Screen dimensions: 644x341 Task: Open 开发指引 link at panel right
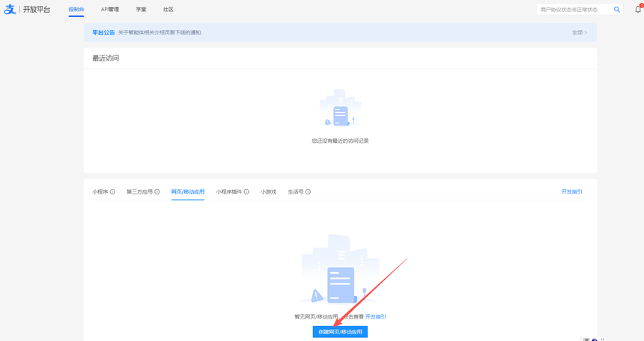(571, 192)
